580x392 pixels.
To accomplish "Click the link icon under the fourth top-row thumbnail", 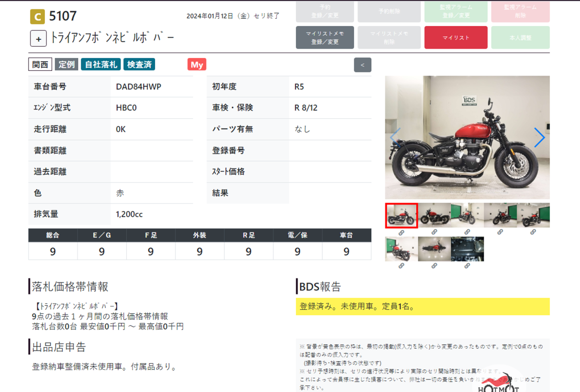I will click(500, 232).
